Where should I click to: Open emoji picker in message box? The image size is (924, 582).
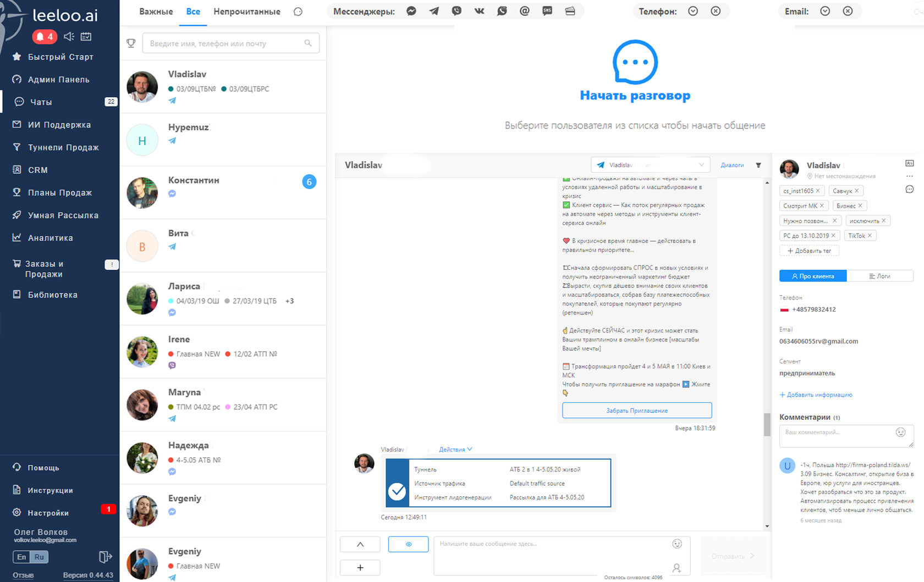677,544
